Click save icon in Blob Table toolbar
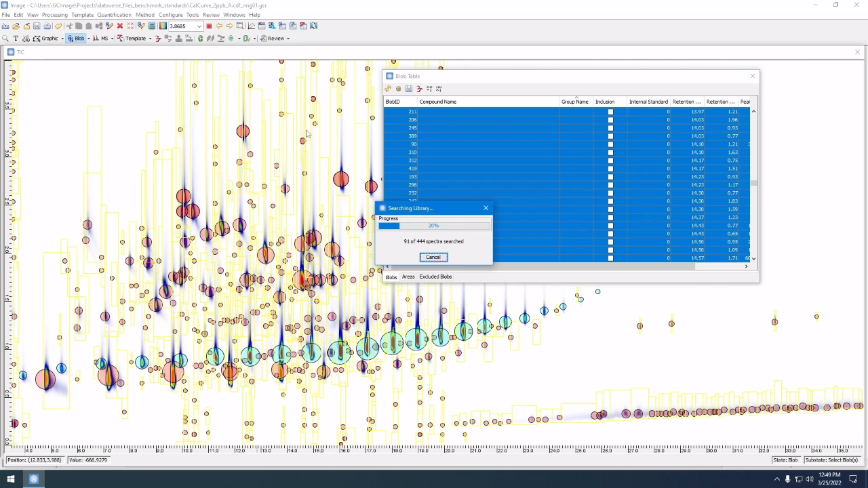The image size is (868, 488). click(x=408, y=89)
